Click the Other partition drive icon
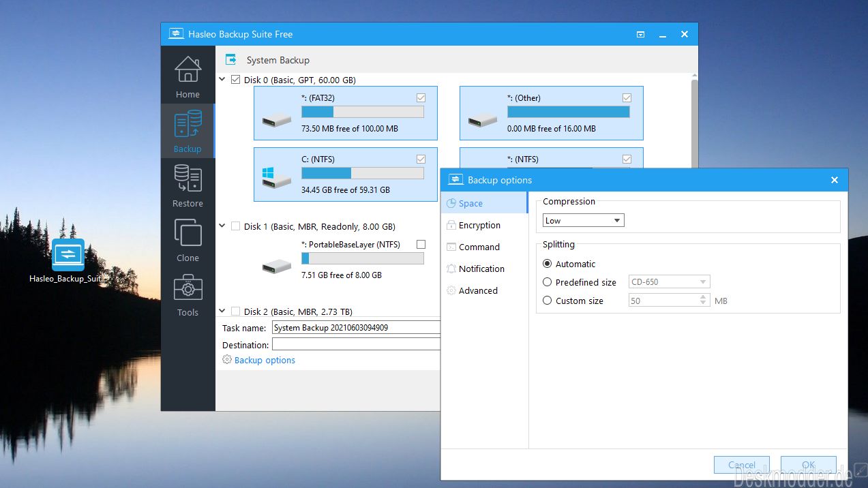Image resolution: width=868 pixels, height=488 pixels. 482,121
